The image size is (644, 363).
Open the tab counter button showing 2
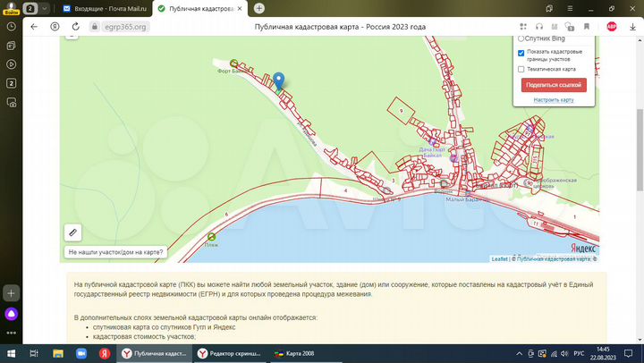[x=30, y=8]
